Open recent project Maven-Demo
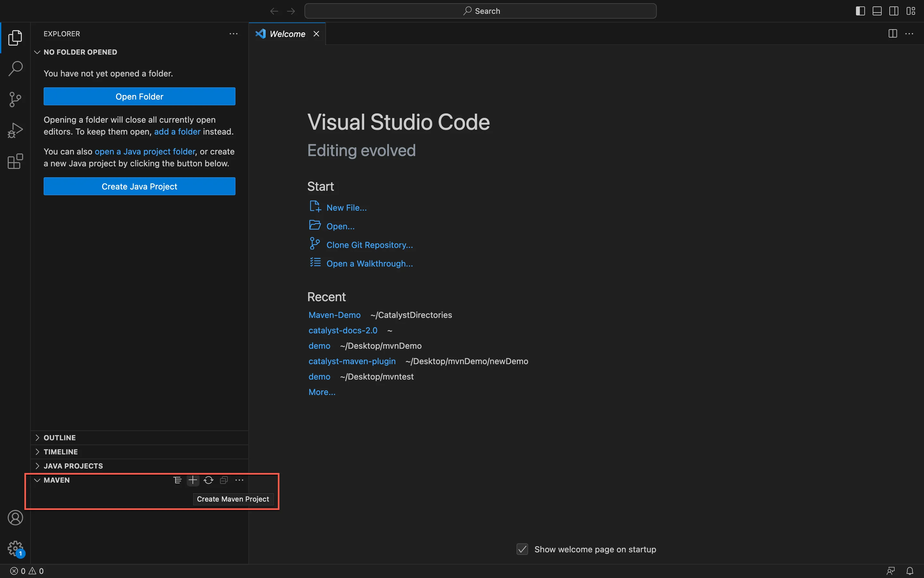The height and width of the screenshot is (578, 924). [x=335, y=315]
